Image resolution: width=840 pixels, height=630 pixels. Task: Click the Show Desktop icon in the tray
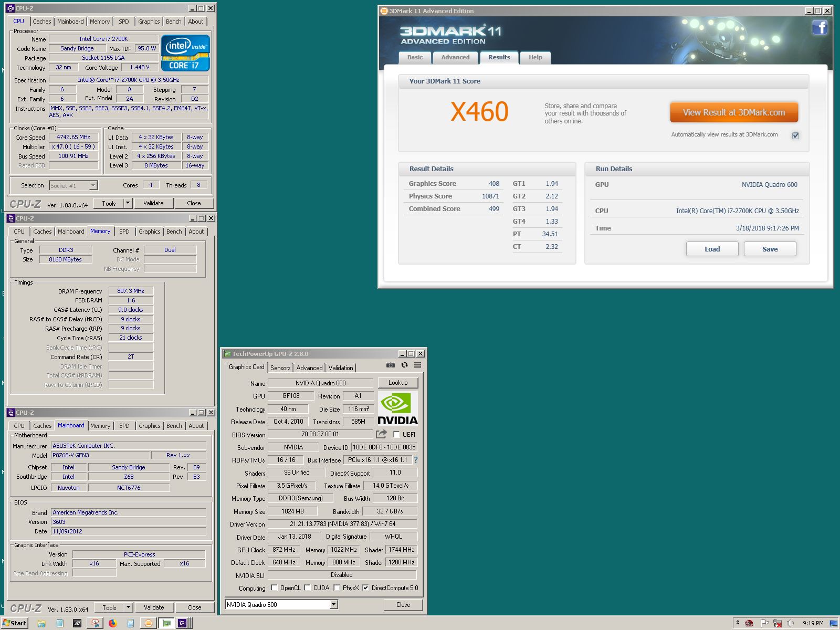834,623
